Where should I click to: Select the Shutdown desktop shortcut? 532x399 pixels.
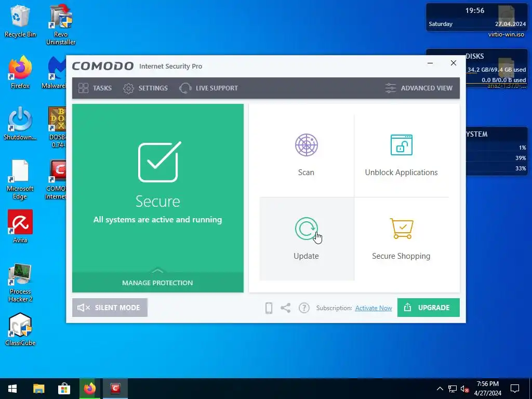coord(20,124)
